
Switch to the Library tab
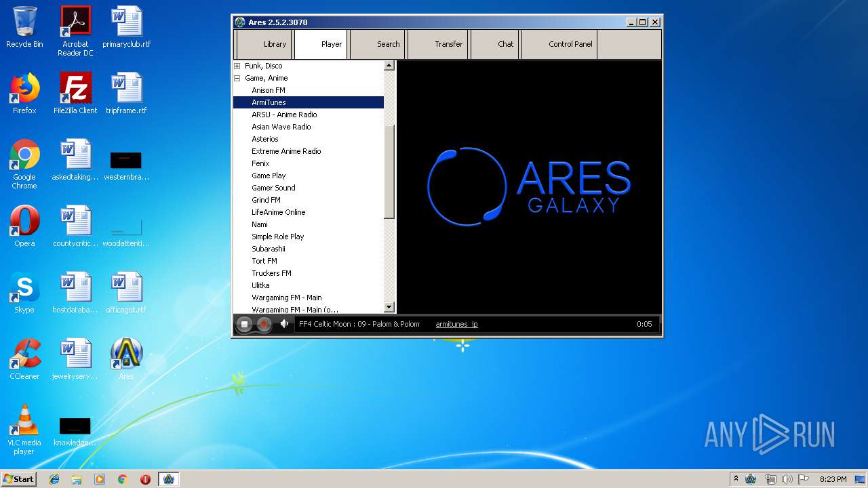click(x=263, y=44)
